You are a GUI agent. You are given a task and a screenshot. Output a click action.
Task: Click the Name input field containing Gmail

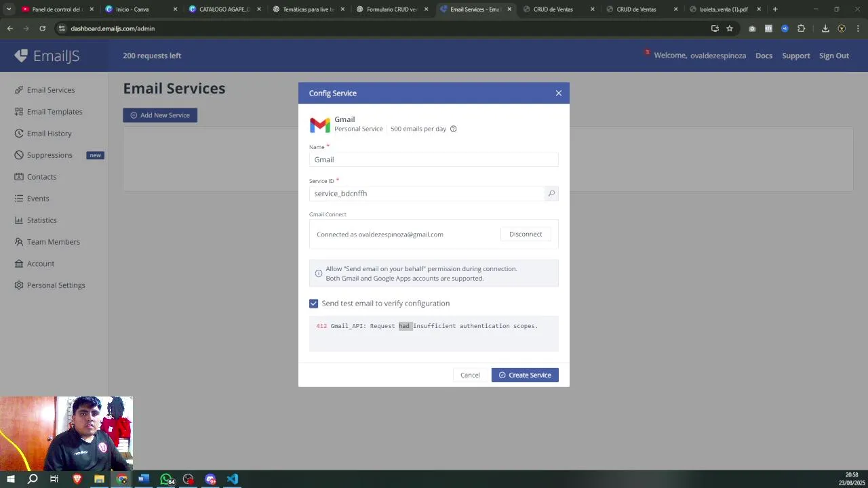click(434, 159)
